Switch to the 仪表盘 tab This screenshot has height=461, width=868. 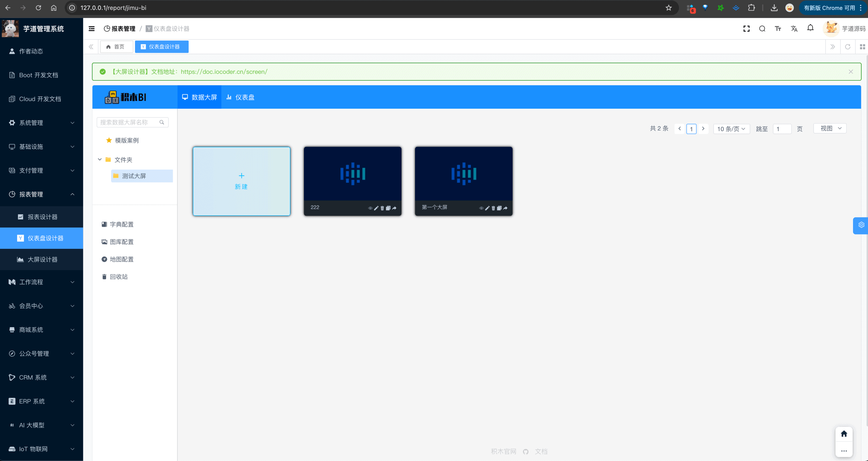tap(241, 97)
